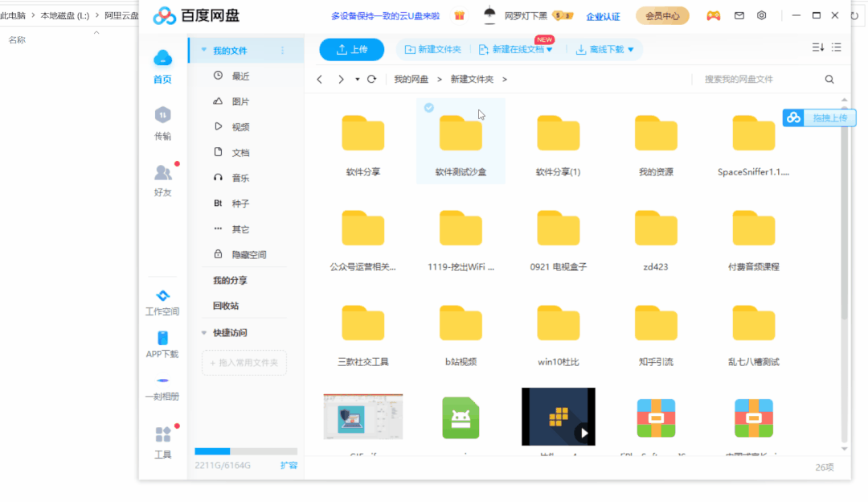Switch file view using the list view icon

837,48
